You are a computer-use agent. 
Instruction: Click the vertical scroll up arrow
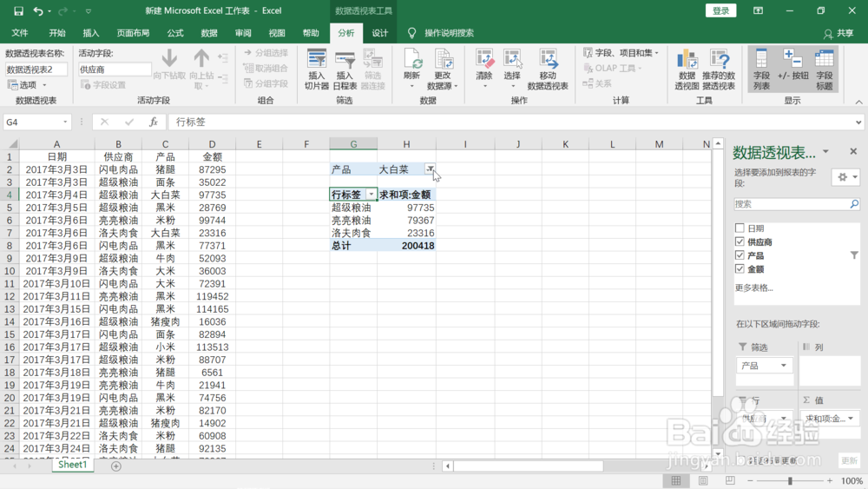[718, 144]
